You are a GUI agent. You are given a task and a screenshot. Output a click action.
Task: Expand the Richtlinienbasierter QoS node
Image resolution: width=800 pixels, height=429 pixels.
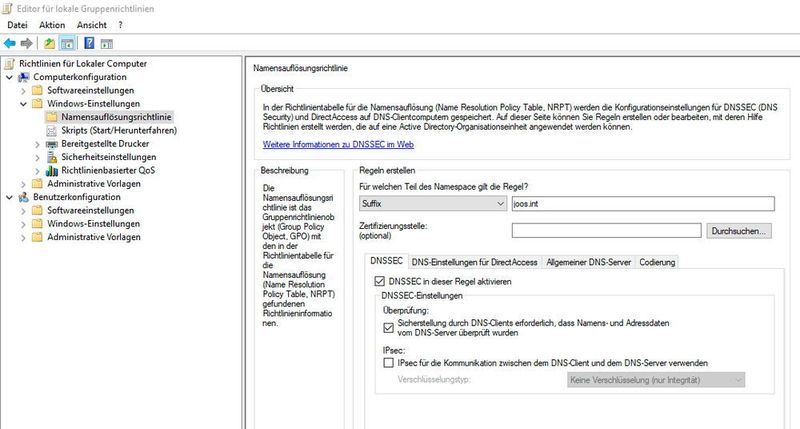[37, 171]
